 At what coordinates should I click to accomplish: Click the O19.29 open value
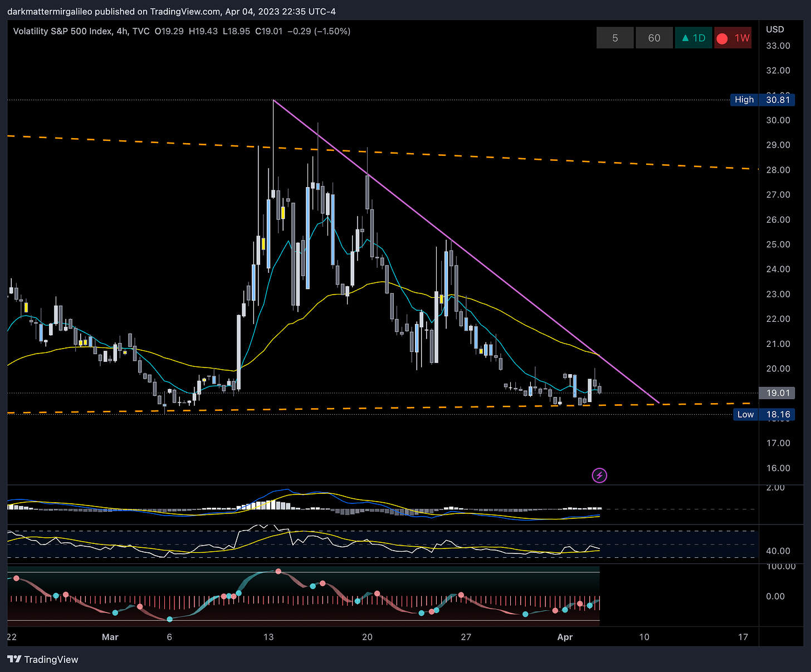point(169,31)
